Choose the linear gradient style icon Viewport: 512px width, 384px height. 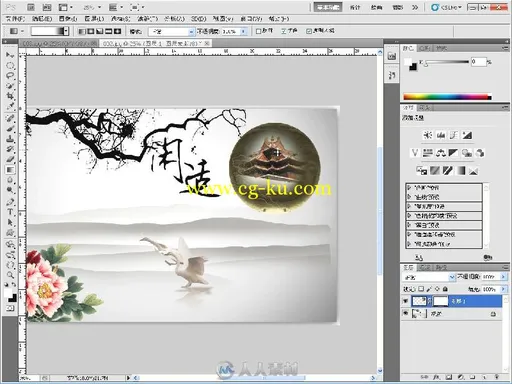82,31
